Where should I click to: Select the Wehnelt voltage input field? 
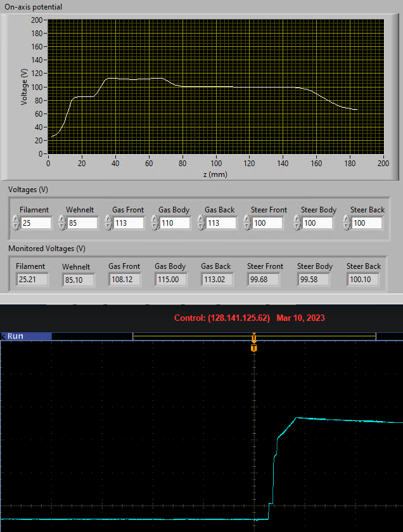coord(82,223)
